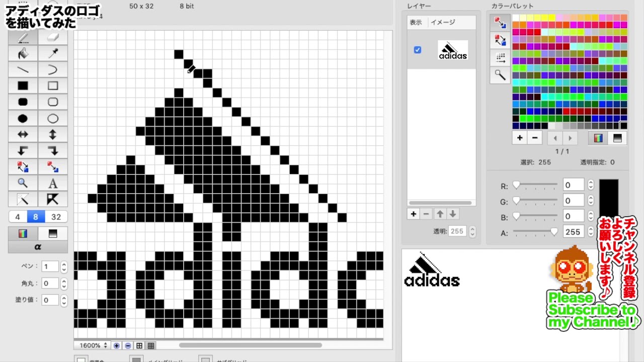Click the dotted sort icon beside the palette
This screenshot has height=362, width=644.
coord(500,57)
